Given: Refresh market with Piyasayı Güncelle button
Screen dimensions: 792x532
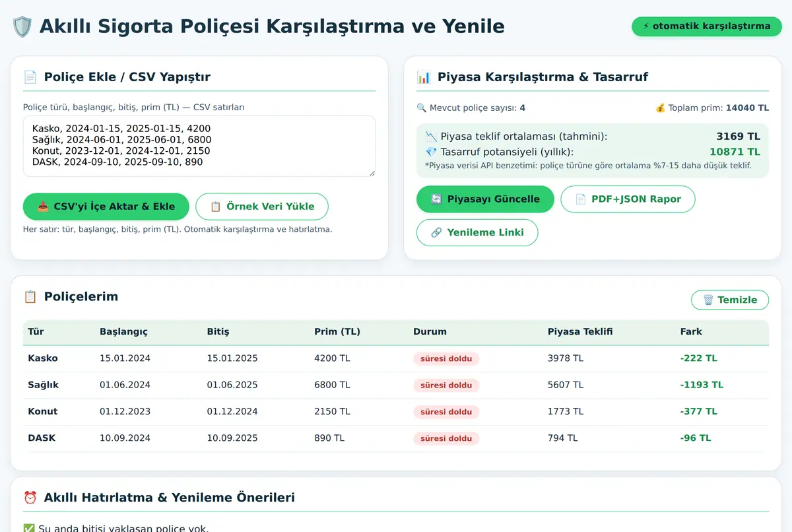Looking at the screenshot, I should point(485,199).
